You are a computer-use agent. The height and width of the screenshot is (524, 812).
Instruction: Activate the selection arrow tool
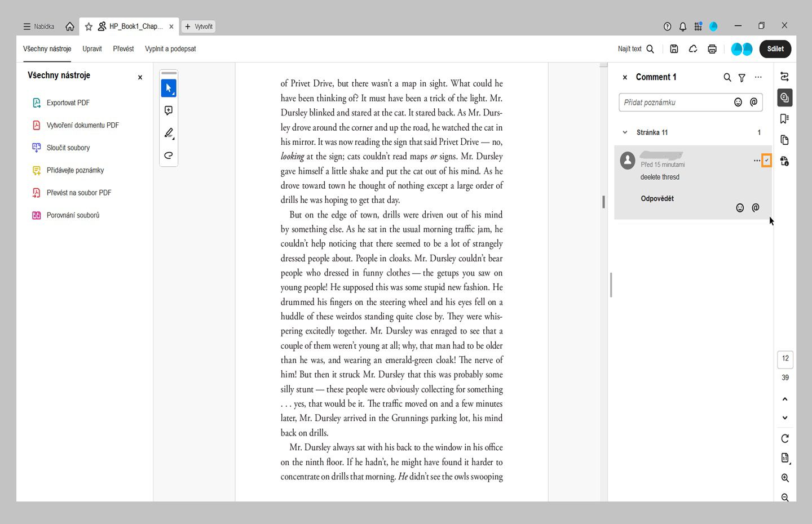click(169, 88)
